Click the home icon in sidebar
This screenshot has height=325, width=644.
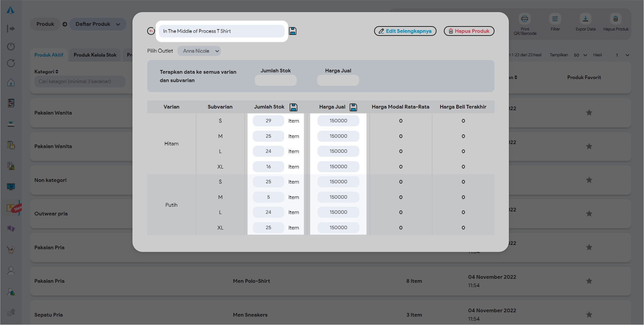point(11,82)
